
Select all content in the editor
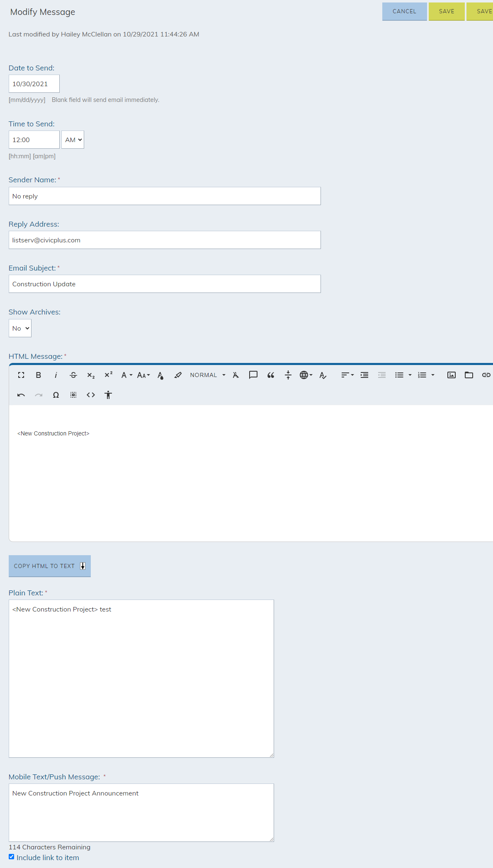point(73,395)
